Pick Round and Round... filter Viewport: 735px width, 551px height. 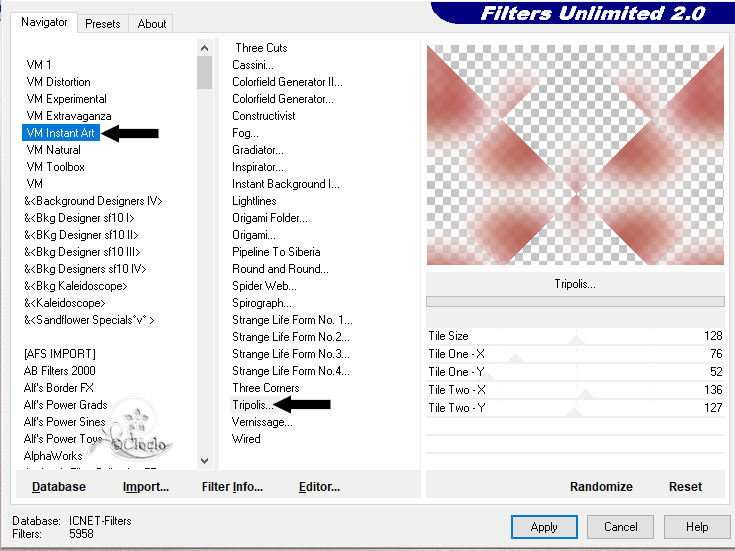(x=280, y=269)
